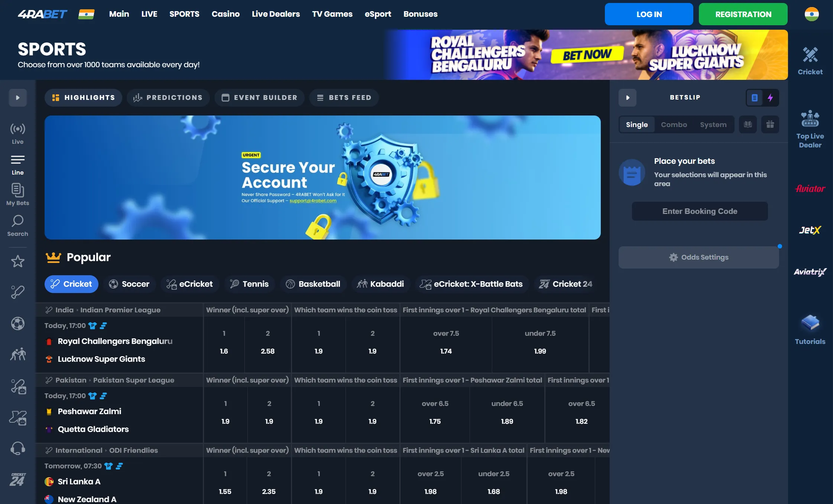833x504 pixels.
Task: Select the Line icon in sidebar
Action: [x=17, y=165]
